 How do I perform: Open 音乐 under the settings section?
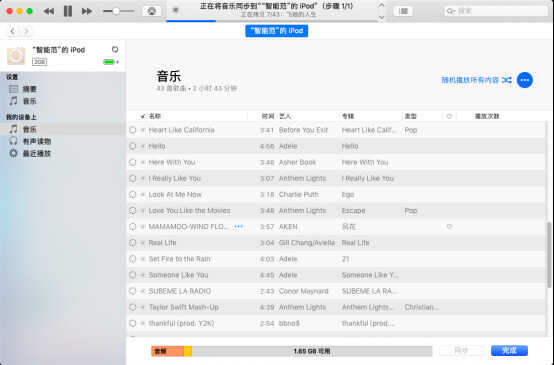[30, 101]
